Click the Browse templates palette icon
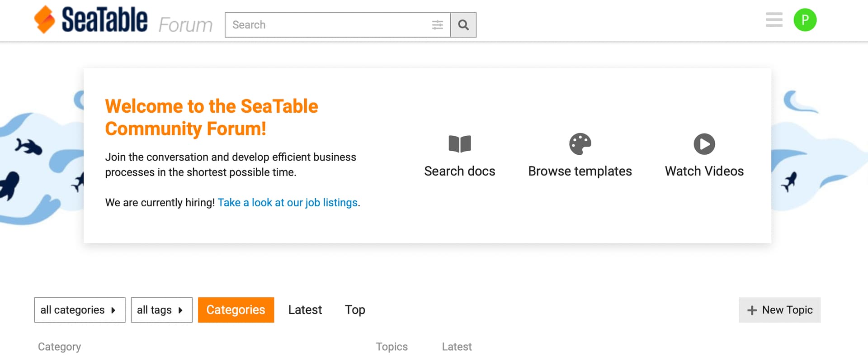This screenshot has height=362, width=868. [x=580, y=144]
